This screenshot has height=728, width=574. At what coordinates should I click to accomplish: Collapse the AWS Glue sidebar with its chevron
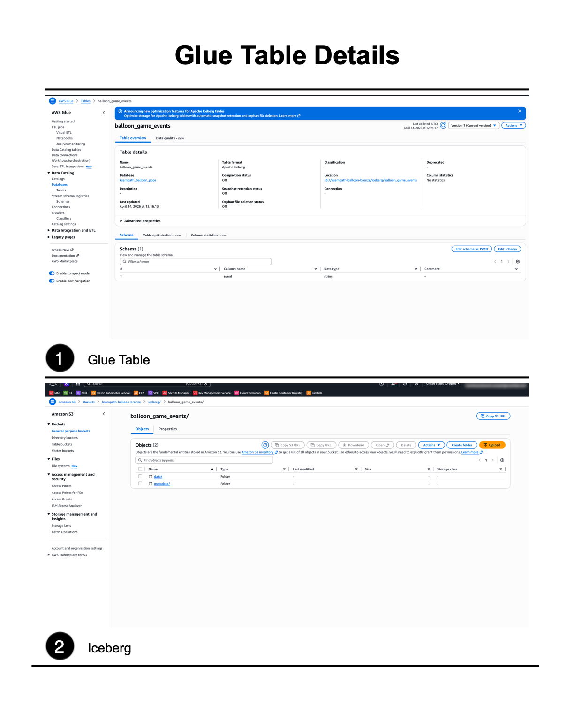click(104, 113)
